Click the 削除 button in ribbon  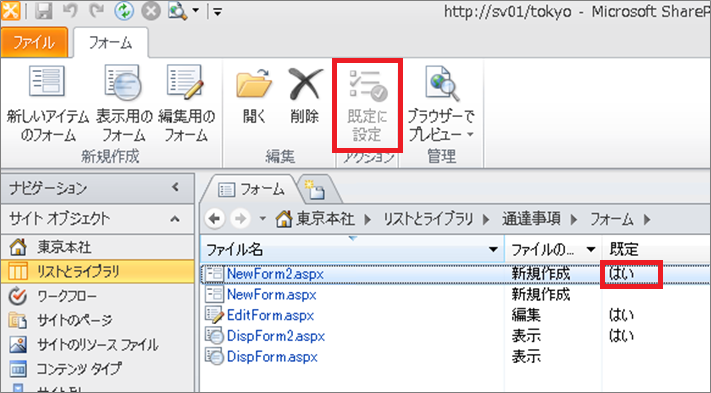pos(305,95)
